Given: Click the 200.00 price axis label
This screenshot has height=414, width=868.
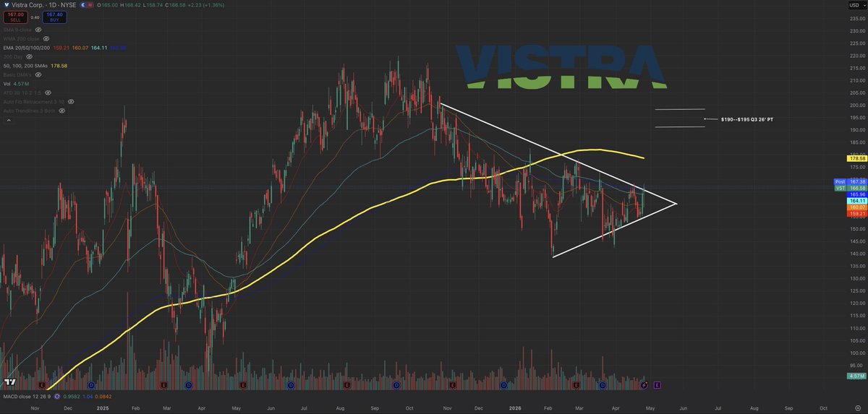Looking at the screenshot, I should tap(857, 105).
